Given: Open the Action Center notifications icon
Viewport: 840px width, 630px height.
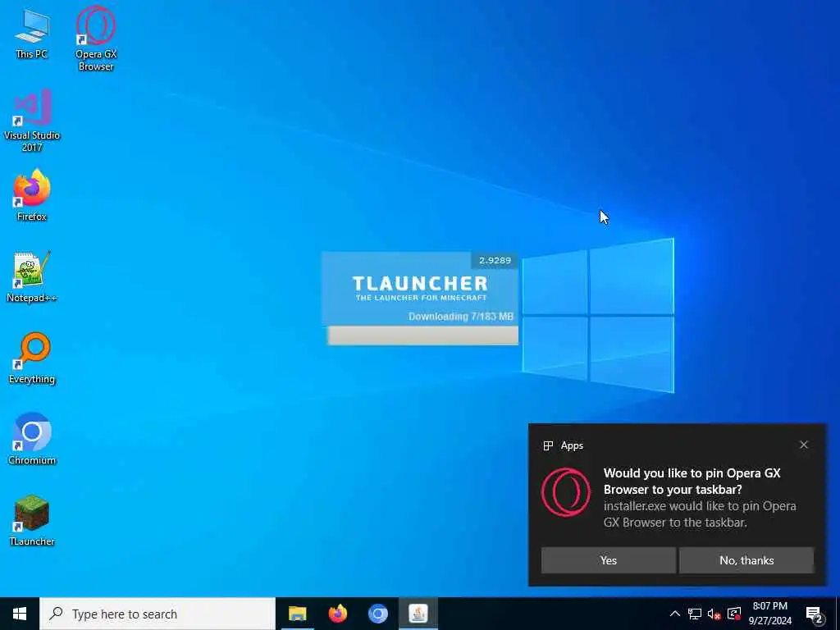Looking at the screenshot, I should click(815, 614).
